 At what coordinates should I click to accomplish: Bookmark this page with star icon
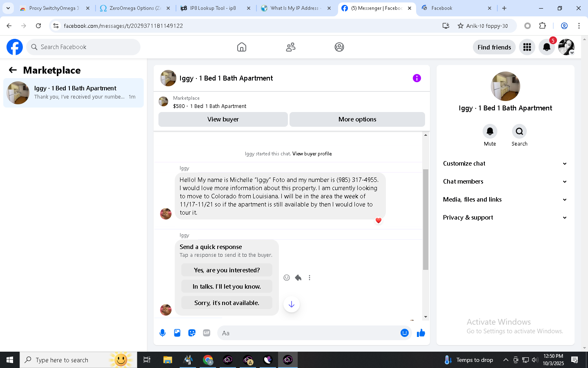point(461,26)
